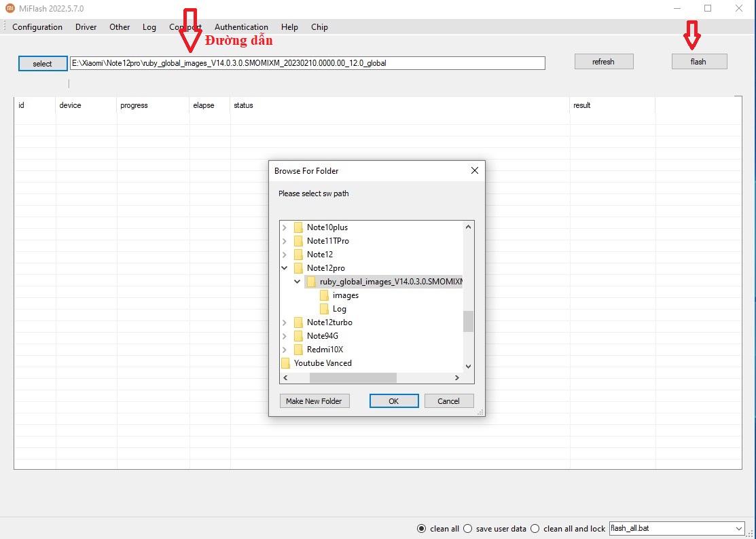Image resolution: width=756 pixels, height=539 pixels.
Task: Expand the Note10plus folder
Action: (285, 227)
